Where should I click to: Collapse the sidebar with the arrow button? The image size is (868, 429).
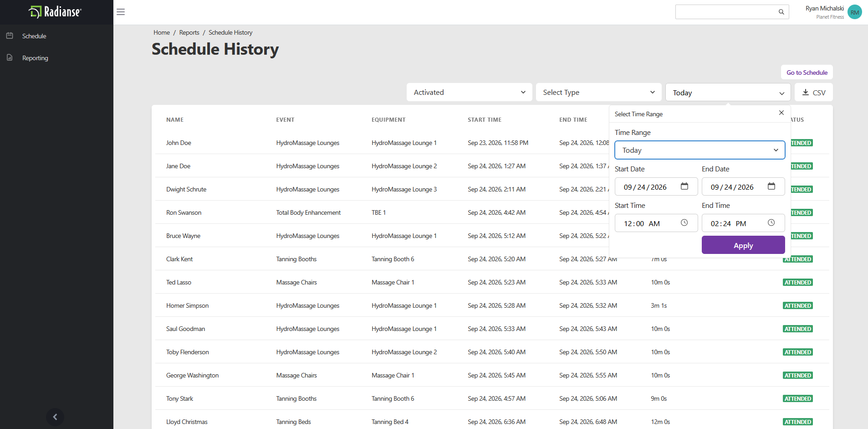point(55,417)
